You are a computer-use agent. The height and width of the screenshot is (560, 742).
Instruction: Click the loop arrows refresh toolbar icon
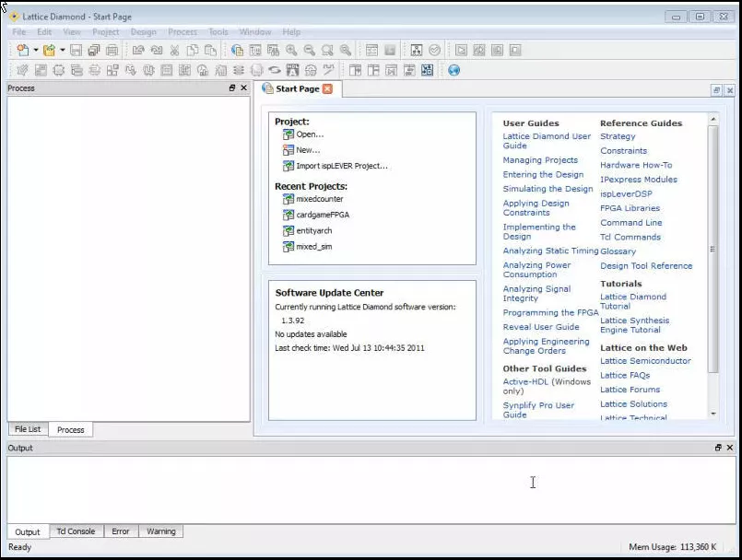click(275, 71)
